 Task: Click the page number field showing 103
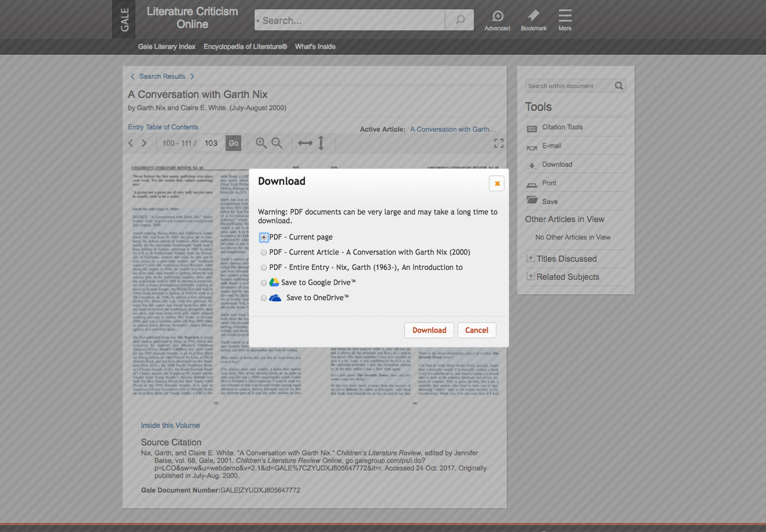[211, 143]
